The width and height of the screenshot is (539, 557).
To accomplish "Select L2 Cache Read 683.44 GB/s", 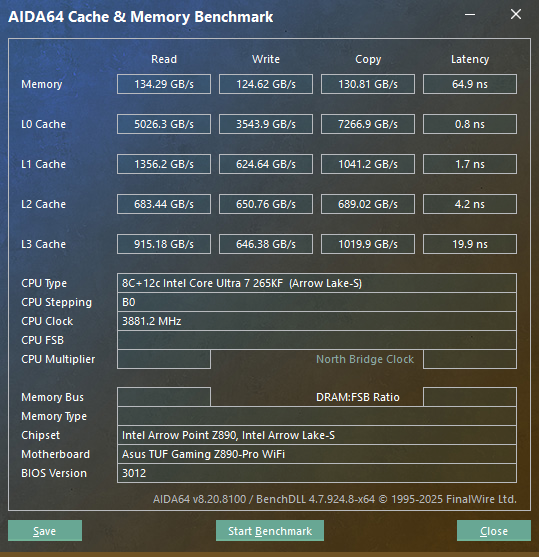I will (x=164, y=204).
